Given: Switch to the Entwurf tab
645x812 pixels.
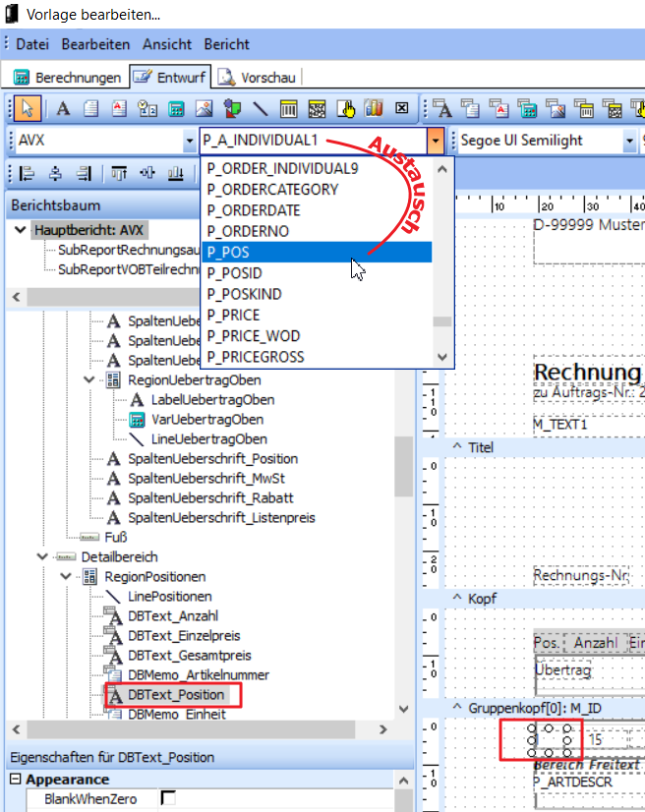Looking at the screenshot, I should 170,78.
